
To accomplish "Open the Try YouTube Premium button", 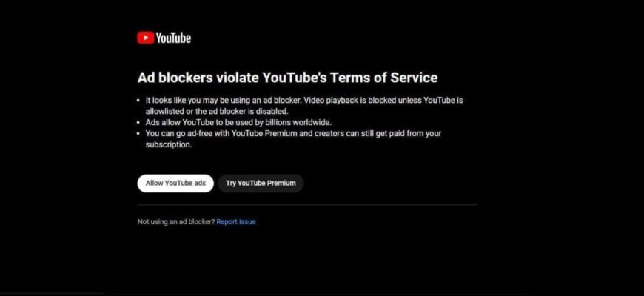I will [261, 184].
